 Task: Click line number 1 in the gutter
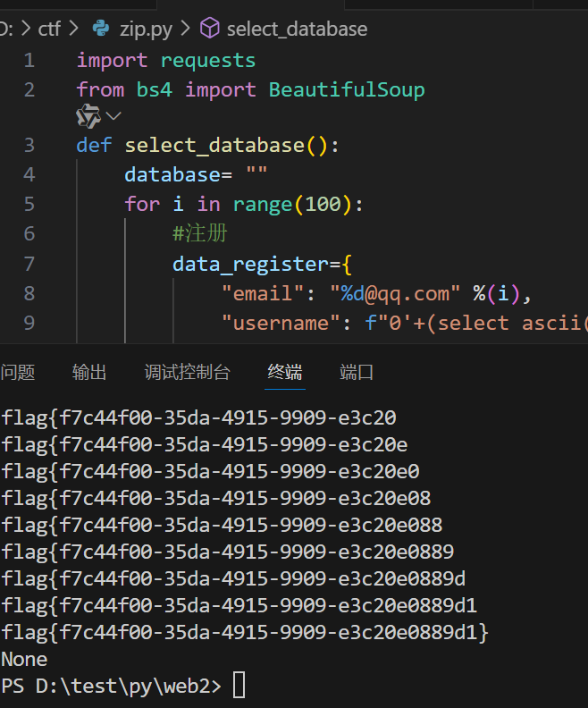29,61
